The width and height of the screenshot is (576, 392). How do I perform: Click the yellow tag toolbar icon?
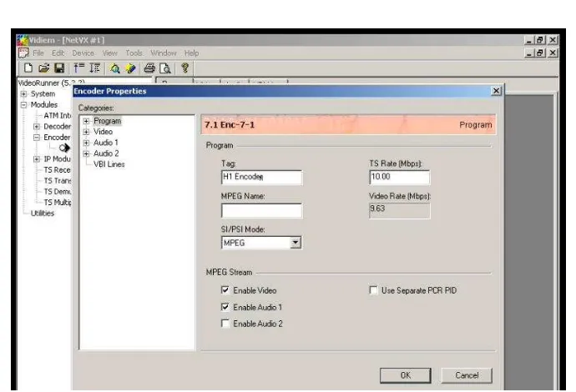click(130, 68)
